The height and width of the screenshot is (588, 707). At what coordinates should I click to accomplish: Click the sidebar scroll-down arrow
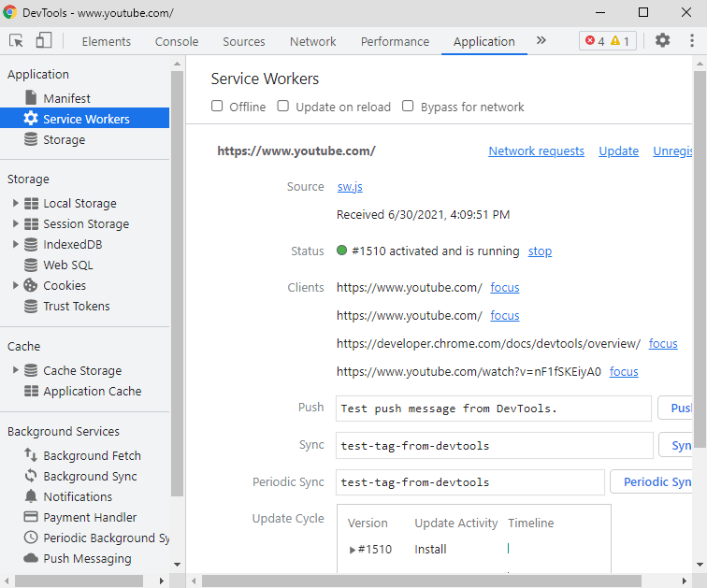(177, 564)
